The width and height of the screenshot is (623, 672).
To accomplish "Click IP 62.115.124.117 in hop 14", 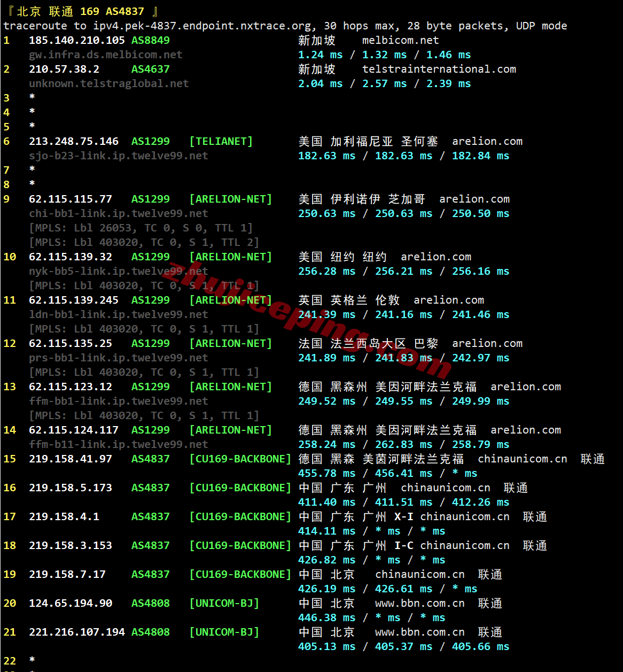I will pos(74,430).
